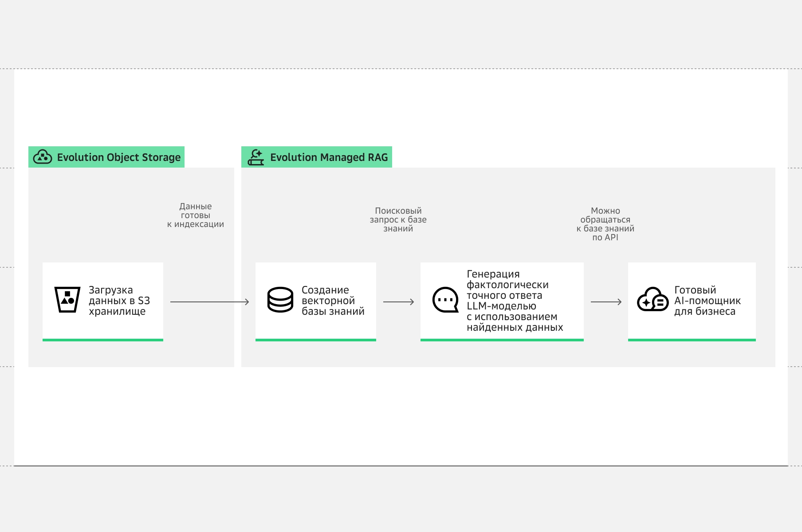The height and width of the screenshot is (532, 802).
Task: Click the "Данные готовы к индексации" caption
Action: (x=196, y=215)
